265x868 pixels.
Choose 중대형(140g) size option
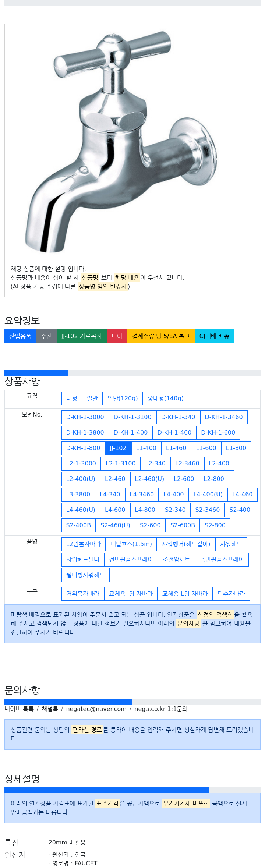(x=166, y=398)
